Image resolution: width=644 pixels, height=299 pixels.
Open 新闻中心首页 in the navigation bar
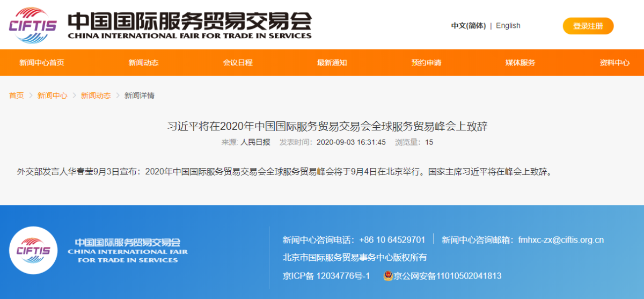tap(42, 63)
